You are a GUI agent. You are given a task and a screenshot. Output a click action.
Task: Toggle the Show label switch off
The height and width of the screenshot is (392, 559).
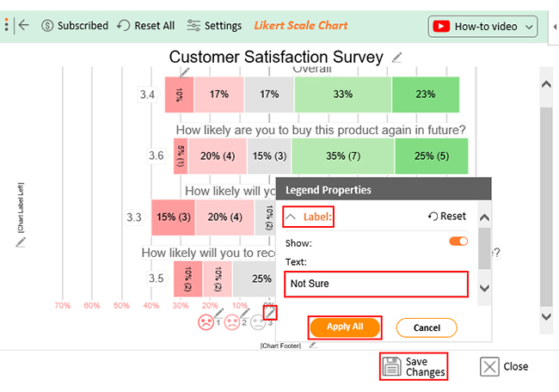point(458,242)
